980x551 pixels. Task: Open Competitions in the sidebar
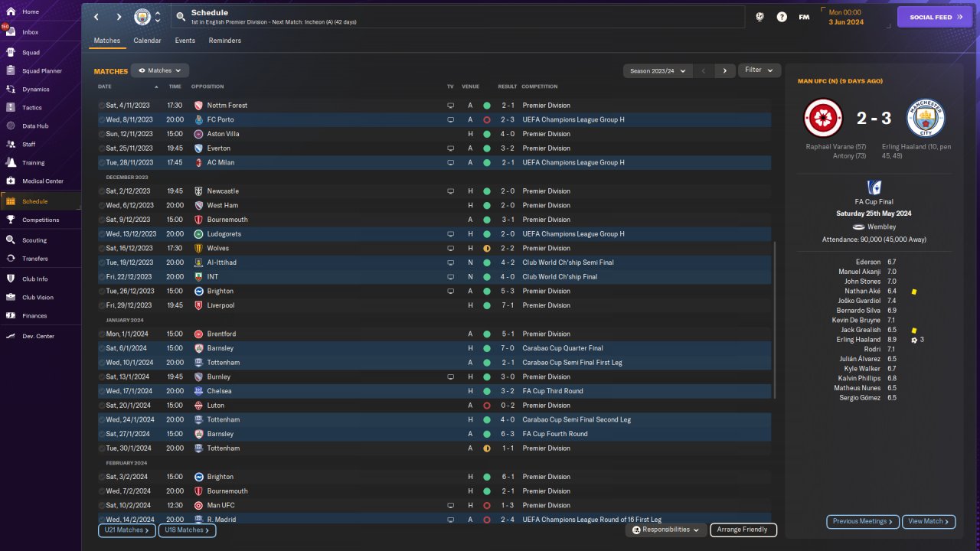click(x=40, y=220)
